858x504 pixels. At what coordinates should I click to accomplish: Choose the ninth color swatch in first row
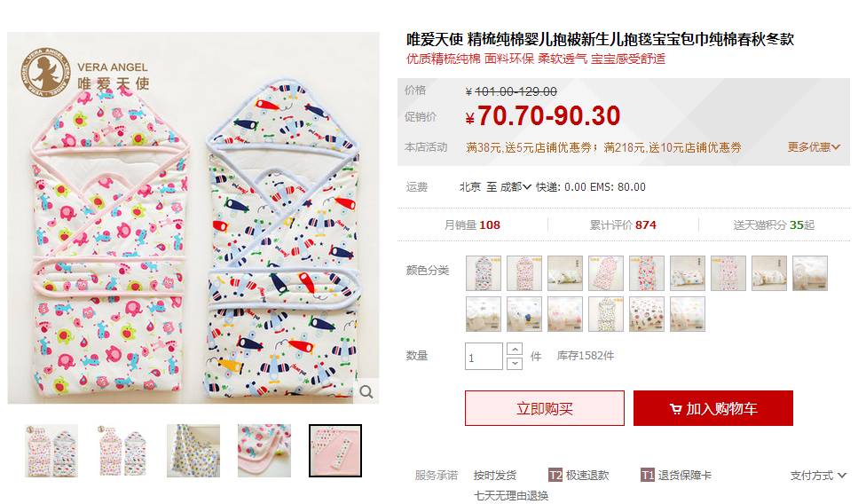(x=810, y=273)
